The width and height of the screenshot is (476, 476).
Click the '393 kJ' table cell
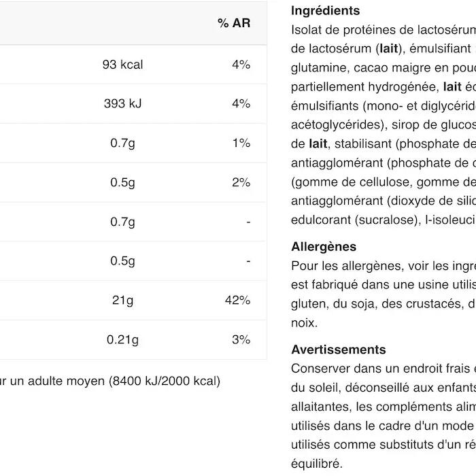(122, 103)
